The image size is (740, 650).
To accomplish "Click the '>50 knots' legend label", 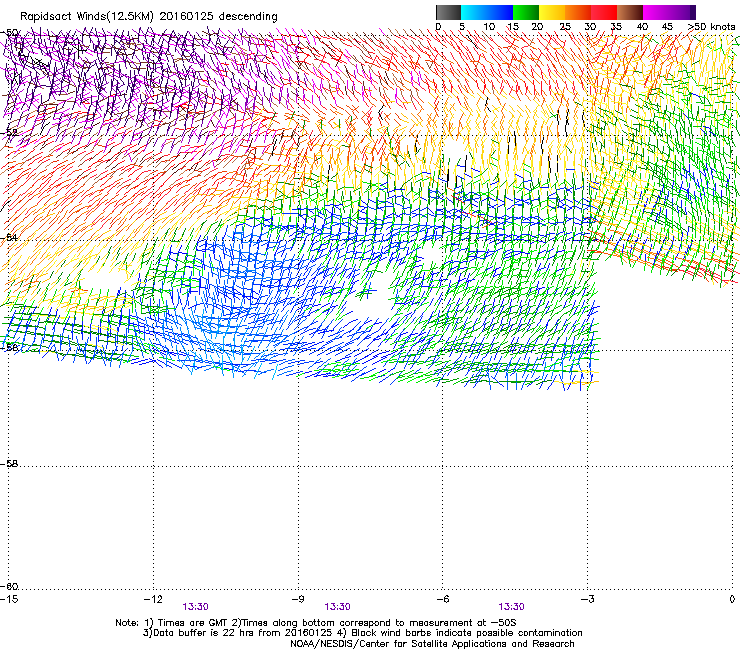I will click(x=711, y=27).
